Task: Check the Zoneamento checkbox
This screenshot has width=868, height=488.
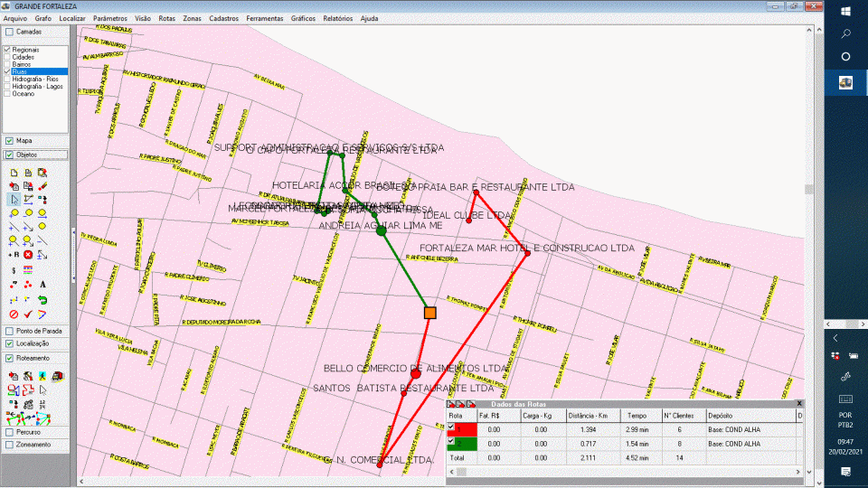Action: (9, 445)
